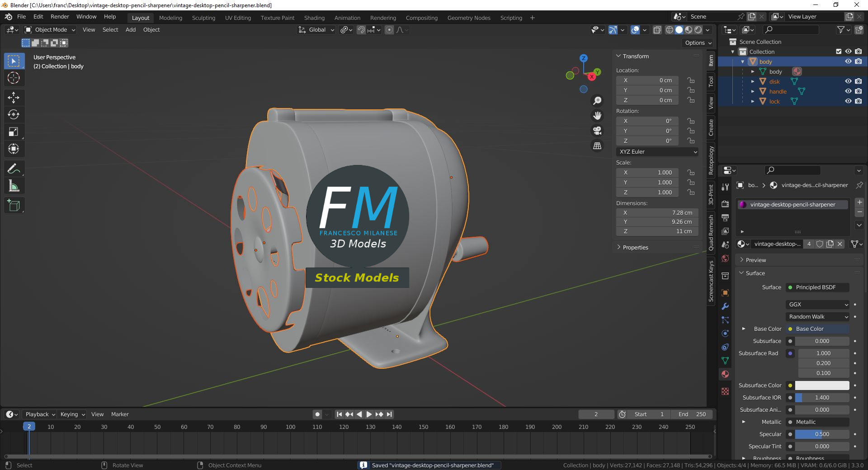Switch to wireframe viewport shading
Screen dimensions: 868x470
tap(669, 30)
